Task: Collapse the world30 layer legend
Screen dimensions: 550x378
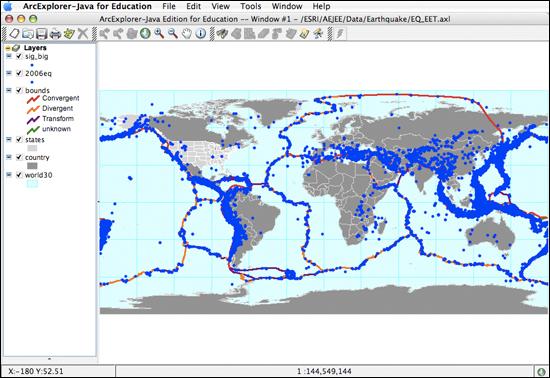Action: [x=9, y=175]
